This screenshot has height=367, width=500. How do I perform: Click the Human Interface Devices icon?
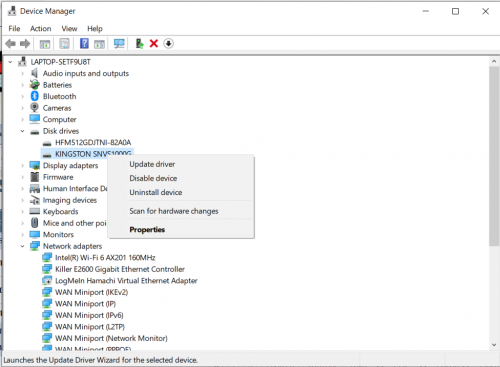pos(35,188)
